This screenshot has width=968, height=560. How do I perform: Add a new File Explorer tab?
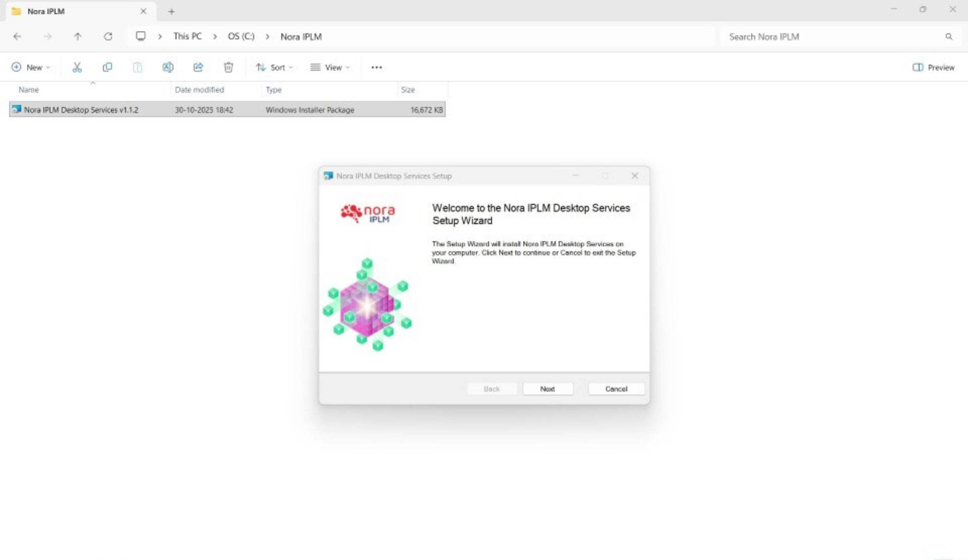[x=171, y=12]
